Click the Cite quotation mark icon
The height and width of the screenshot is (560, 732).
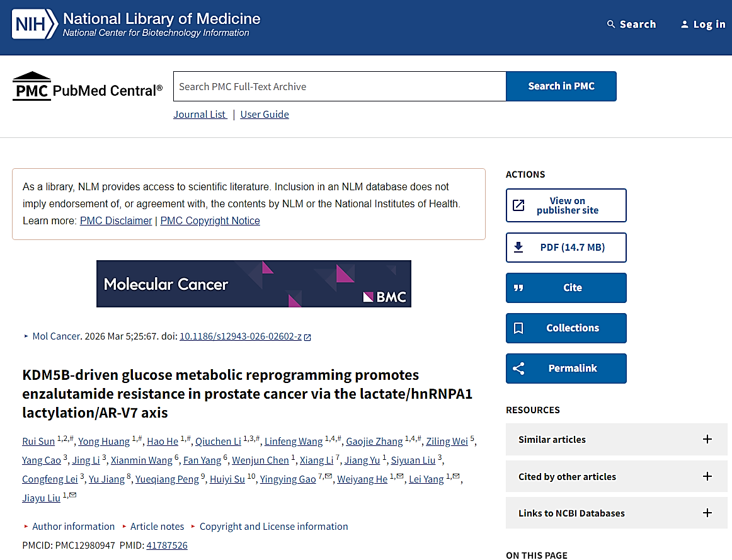pyautogui.click(x=518, y=288)
